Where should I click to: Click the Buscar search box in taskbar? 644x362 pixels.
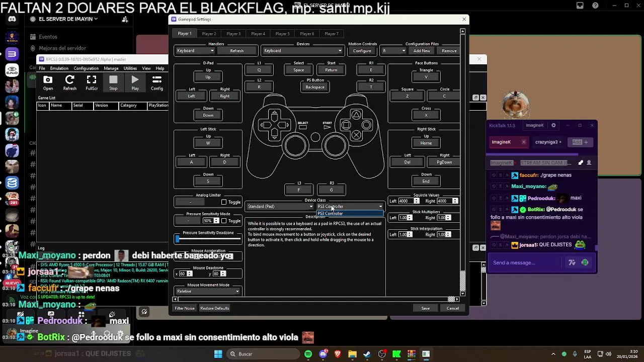(x=263, y=354)
